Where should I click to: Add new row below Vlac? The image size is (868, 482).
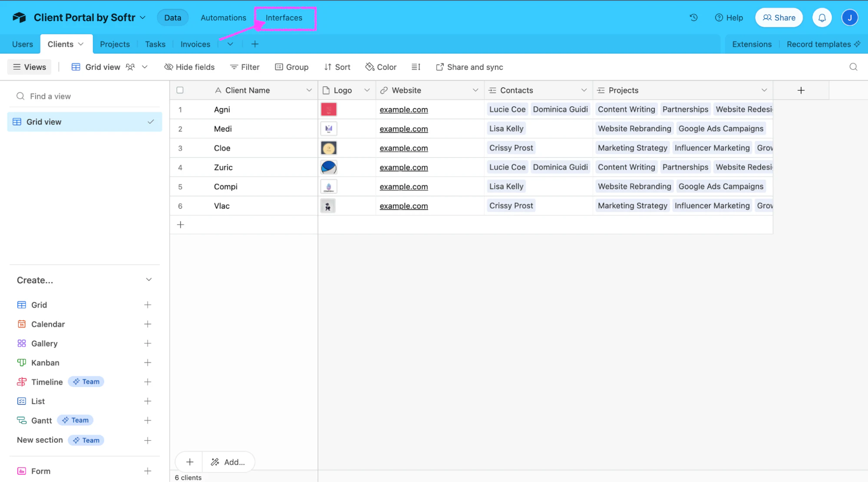pos(181,225)
